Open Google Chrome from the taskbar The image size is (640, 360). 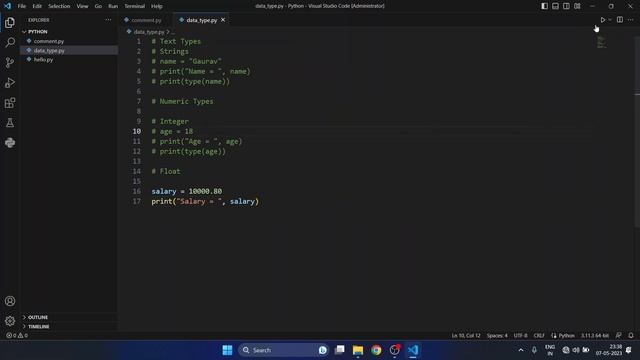coord(376,350)
